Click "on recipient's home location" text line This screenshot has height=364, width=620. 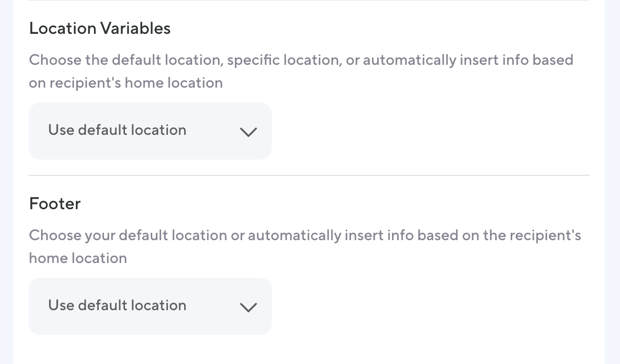[126, 83]
